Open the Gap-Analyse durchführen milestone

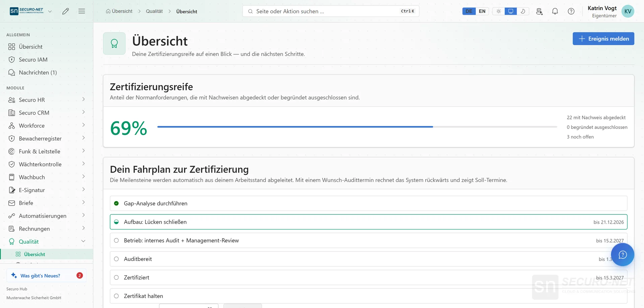tap(368, 203)
